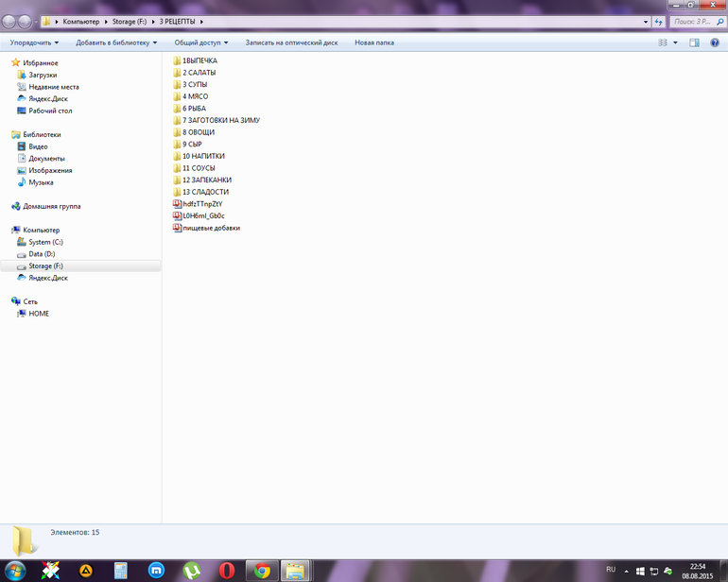The width and height of the screenshot is (728, 582).
Task: Open Calculator from the taskbar
Action: pyautogui.click(x=121, y=570)
